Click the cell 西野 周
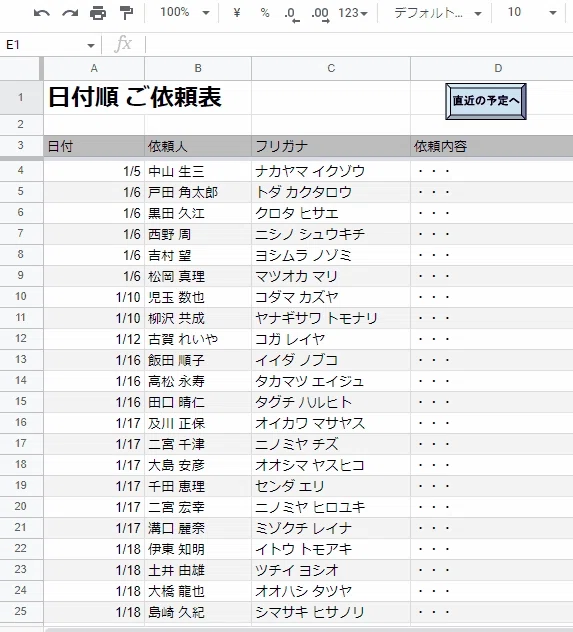This screenshot has width=573, height=632. 198,234
